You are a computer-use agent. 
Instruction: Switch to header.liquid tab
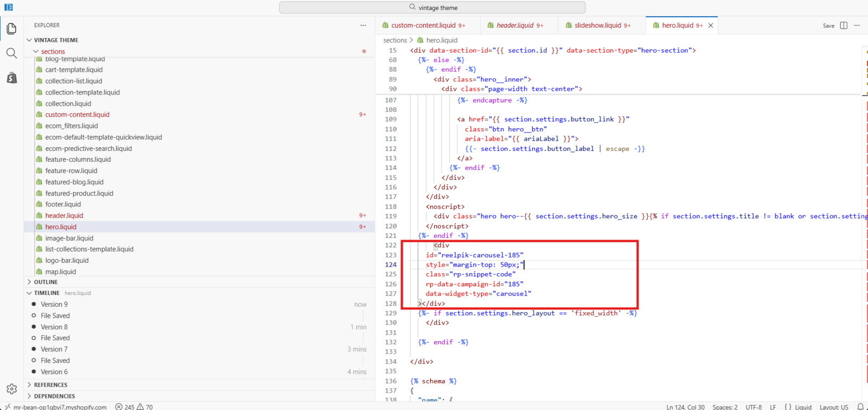[x=520, y=26]
